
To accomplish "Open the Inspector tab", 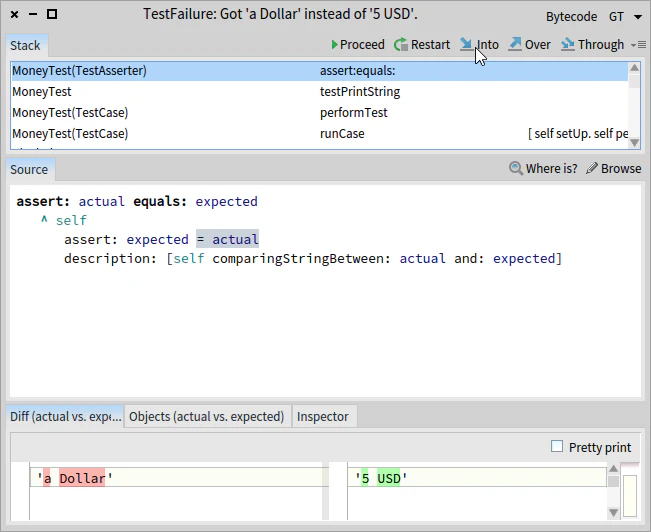I will coord(323,417).
